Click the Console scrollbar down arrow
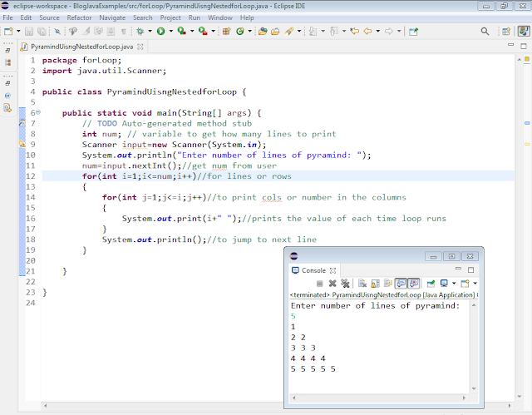Image resolution: width=532 pixels, height=415 pixels. [x=474, y=388]
